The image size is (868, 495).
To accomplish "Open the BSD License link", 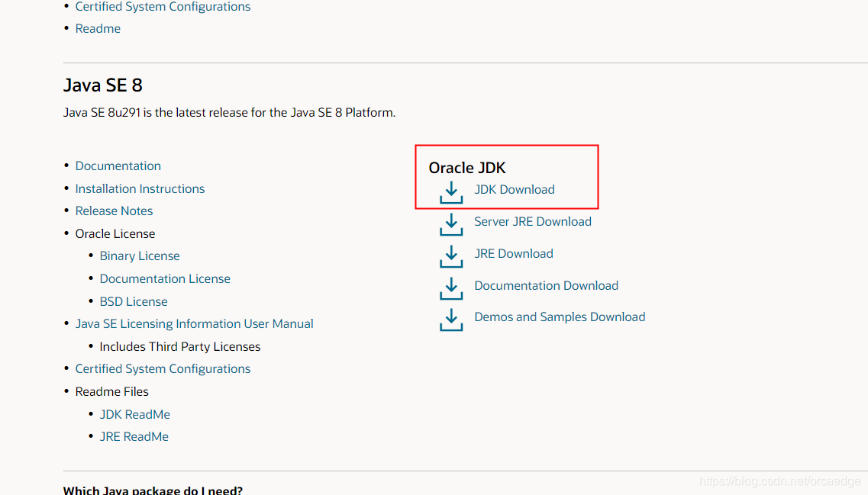I will 134,301.
